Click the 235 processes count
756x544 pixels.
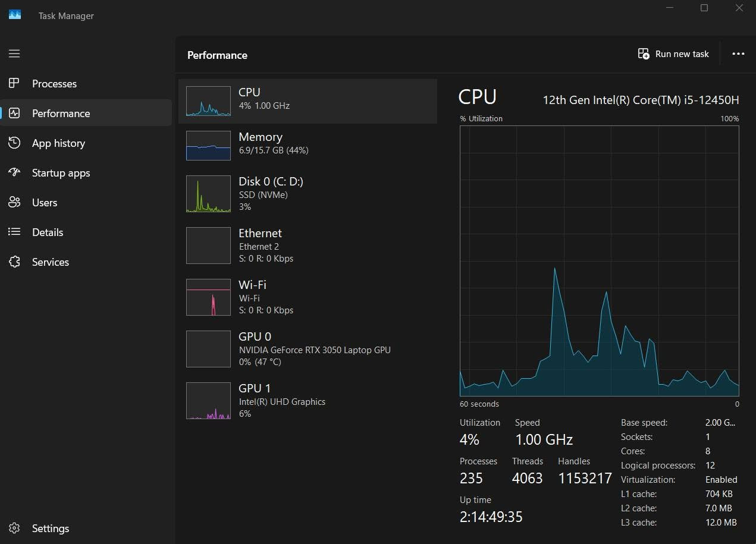tap(471, 478)
